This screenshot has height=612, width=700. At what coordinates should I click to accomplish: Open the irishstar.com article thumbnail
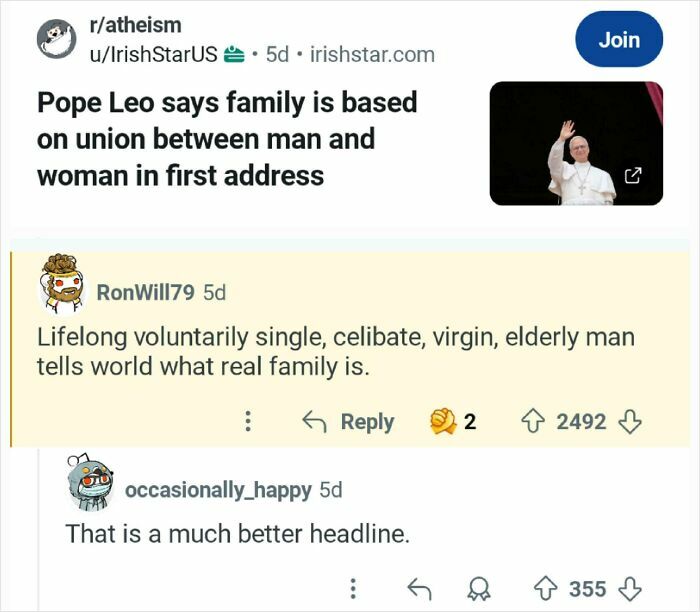pyautogui.click(x=575, y=143)
